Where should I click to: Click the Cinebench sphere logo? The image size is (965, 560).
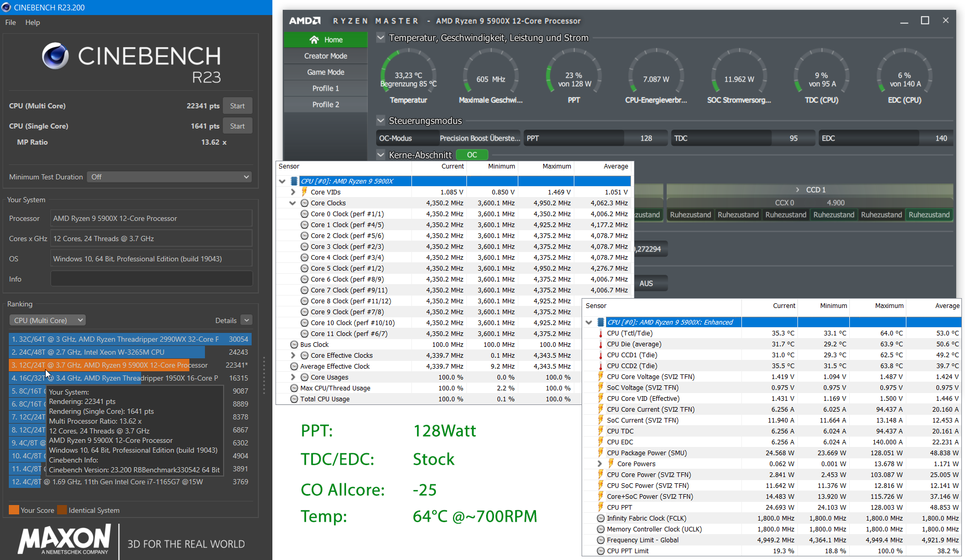point(55,56)
